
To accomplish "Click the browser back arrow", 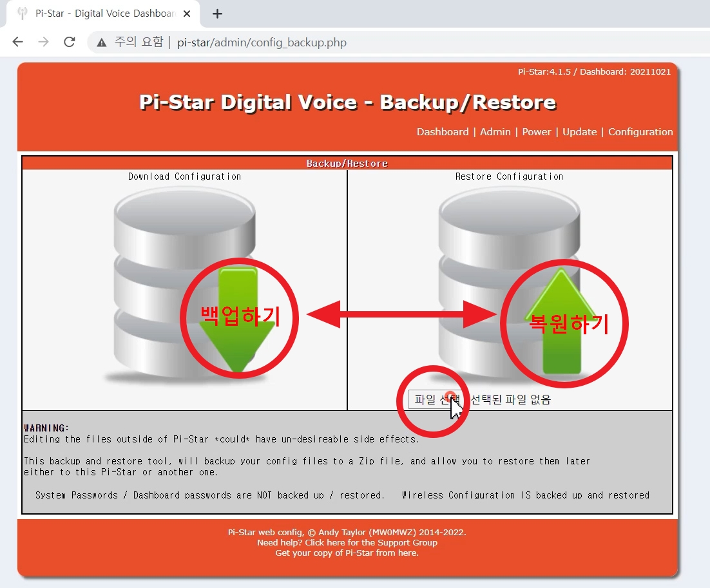I will click(17, 42).
